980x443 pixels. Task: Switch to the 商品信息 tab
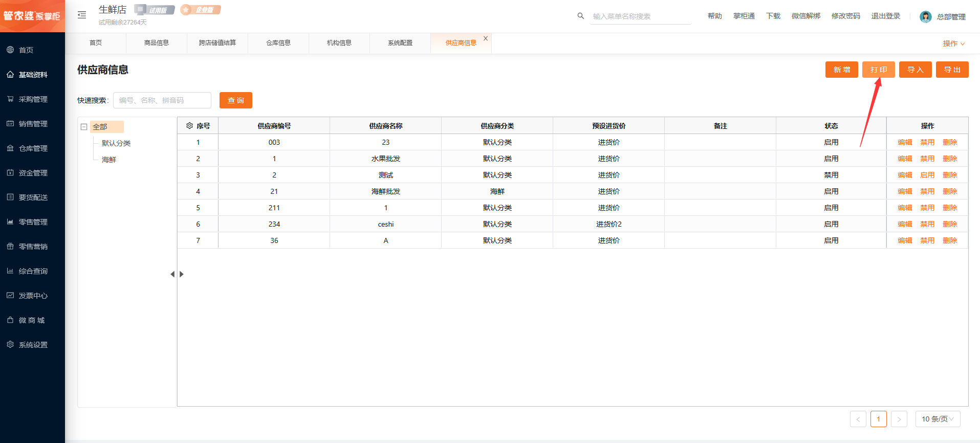coord(157,43)
